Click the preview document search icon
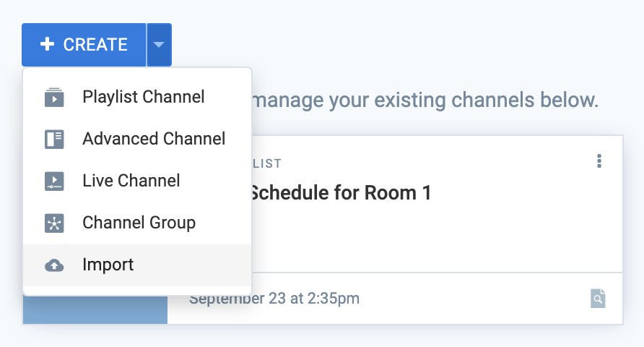The height and width of the screenshot is (347, 644). (x=598, y=299)
